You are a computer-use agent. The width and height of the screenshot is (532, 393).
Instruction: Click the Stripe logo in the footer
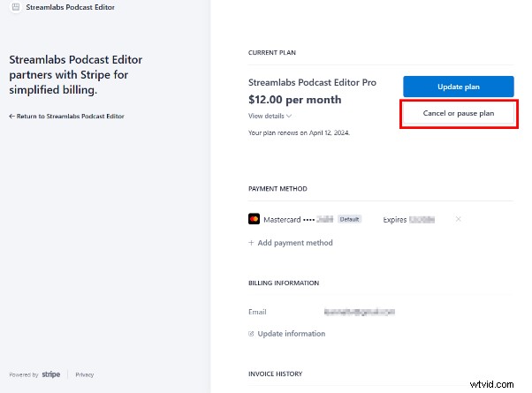click(x=51, y=374)
